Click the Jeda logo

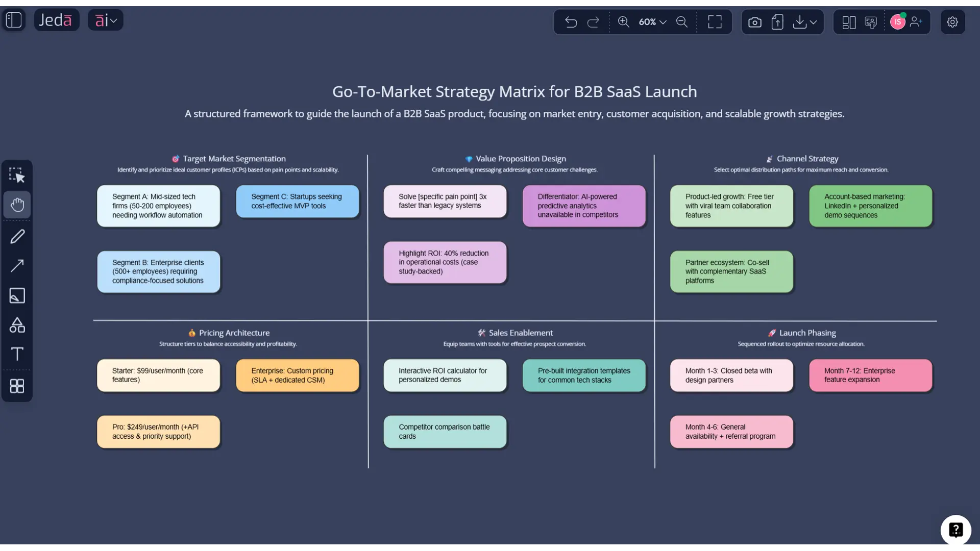coord(56,20)
